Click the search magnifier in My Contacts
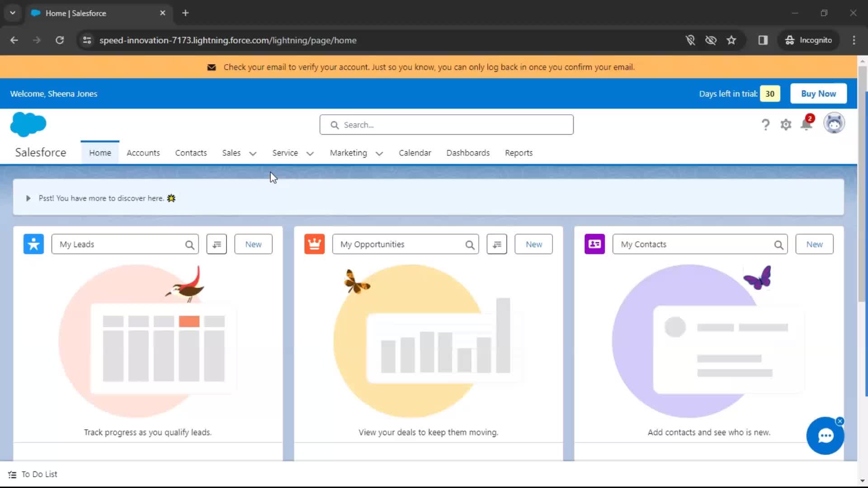The height and width of the screenshot is (488, 868). click(778, 244)
